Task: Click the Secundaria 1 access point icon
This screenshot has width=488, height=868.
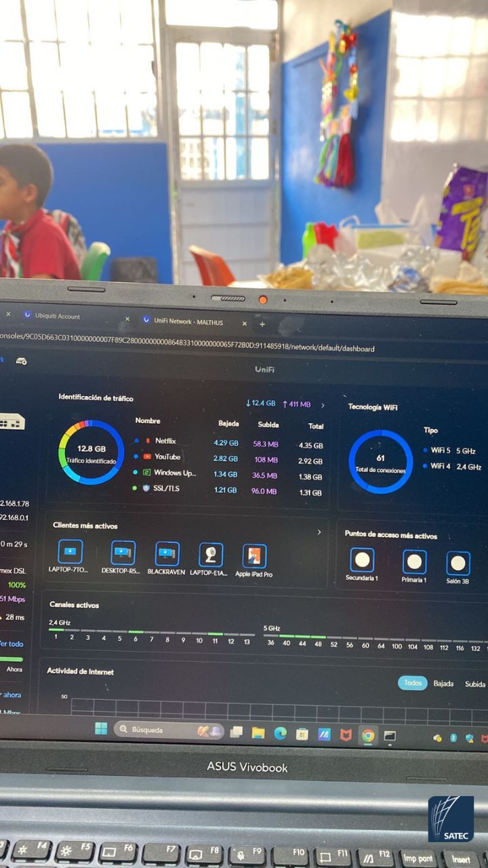Action: [362, 560]
